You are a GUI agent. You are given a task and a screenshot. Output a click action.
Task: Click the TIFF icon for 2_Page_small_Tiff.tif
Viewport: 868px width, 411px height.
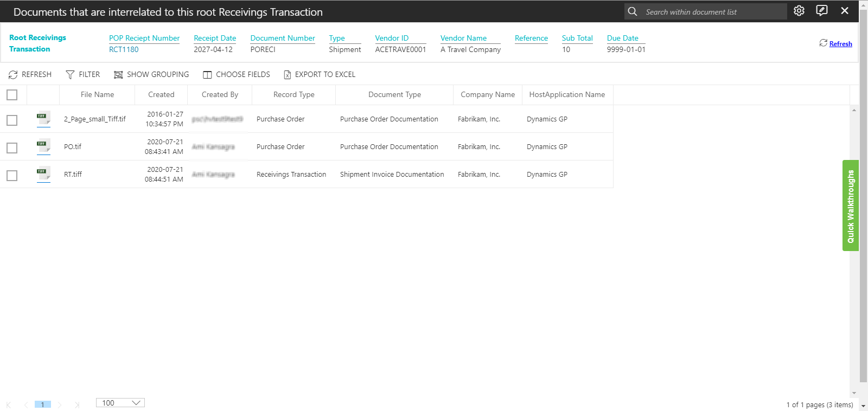[43, 118]
